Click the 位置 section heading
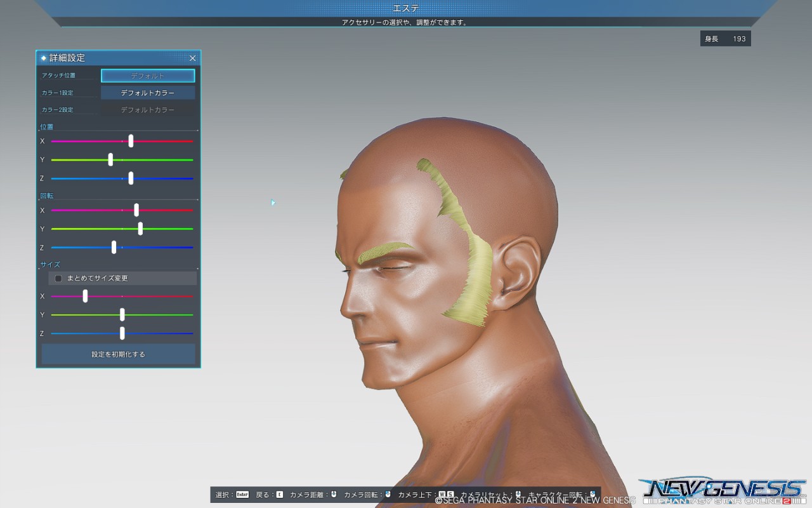Image resolution: width=812 pixels, height=508 pixels. point(47,127)
